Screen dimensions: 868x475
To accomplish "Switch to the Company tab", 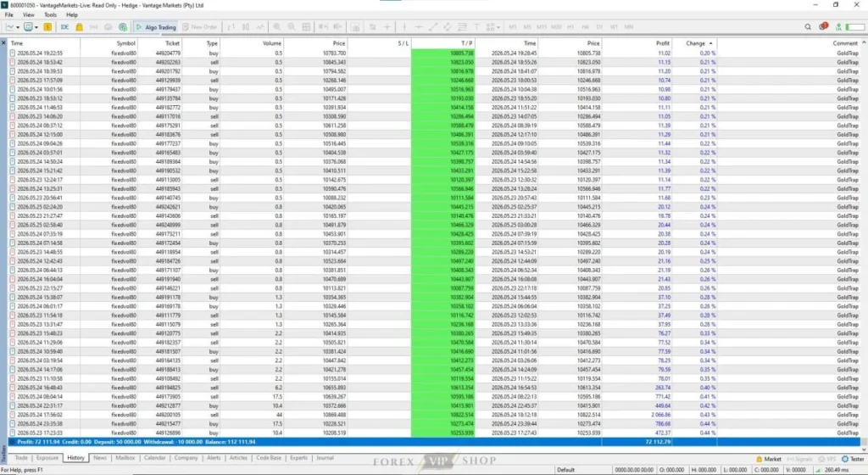I will point(186,458).
